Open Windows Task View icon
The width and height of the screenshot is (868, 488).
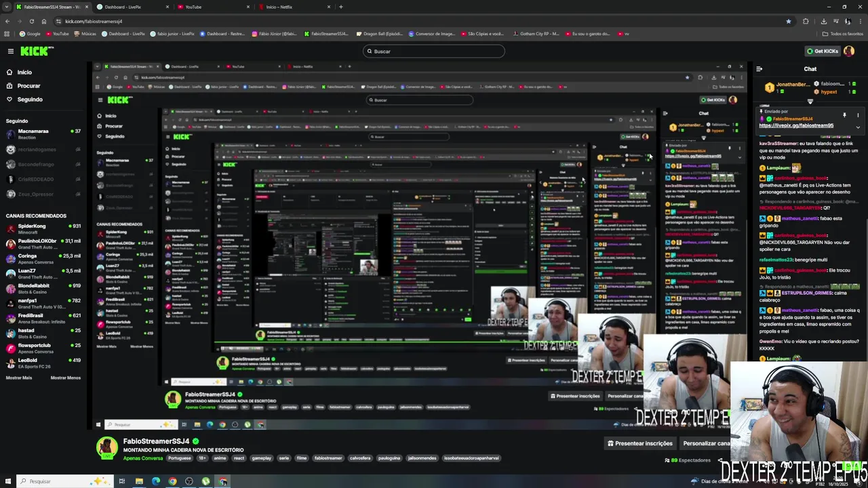122,481
